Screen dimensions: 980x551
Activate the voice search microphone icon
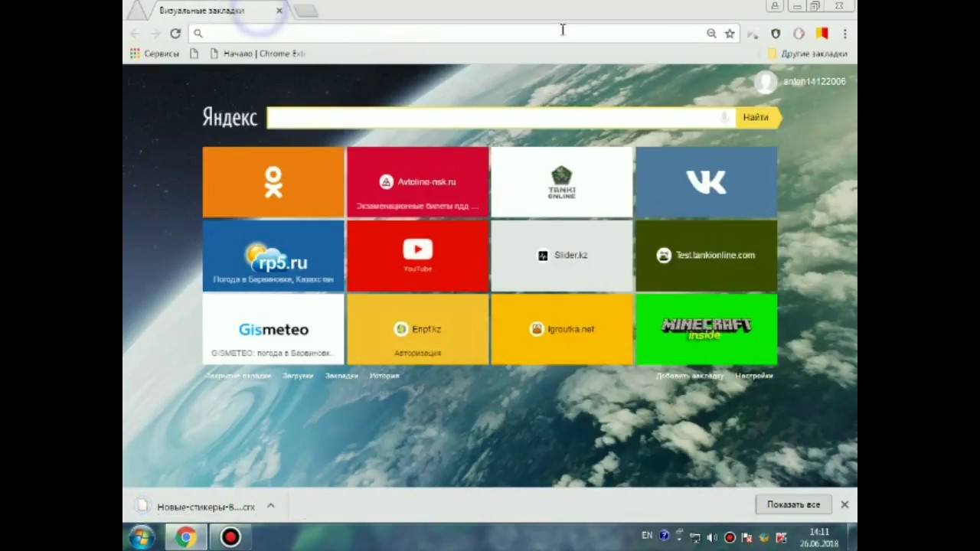724,117
